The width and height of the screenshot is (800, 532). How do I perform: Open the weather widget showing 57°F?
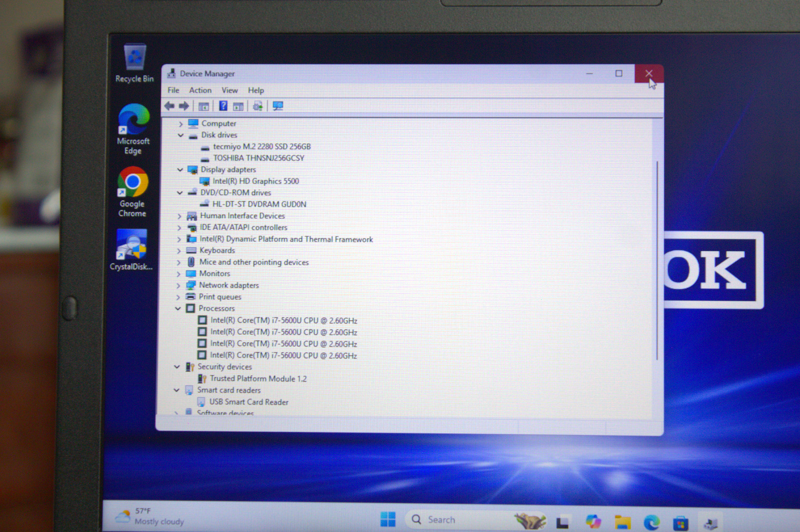pos(149,517)
